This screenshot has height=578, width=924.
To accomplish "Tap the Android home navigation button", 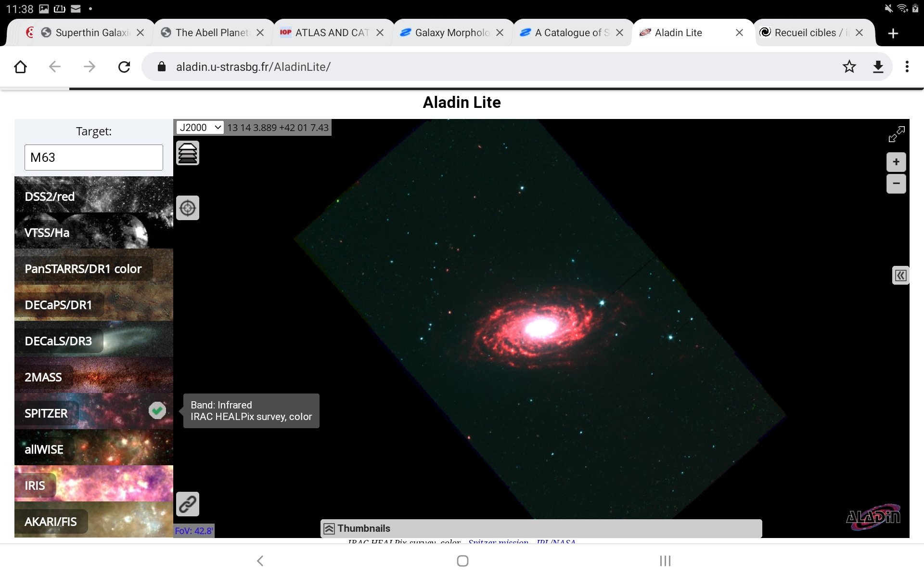I will point(462,561).
